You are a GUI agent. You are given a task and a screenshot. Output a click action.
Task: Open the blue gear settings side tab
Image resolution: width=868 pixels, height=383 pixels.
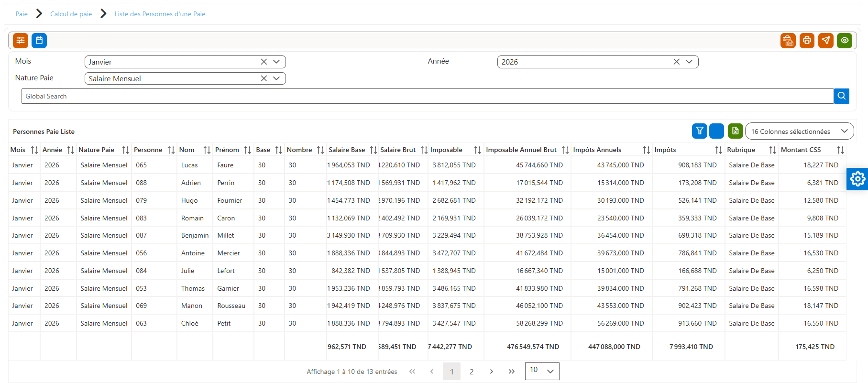pyautogui.click(x=857, y=179)
